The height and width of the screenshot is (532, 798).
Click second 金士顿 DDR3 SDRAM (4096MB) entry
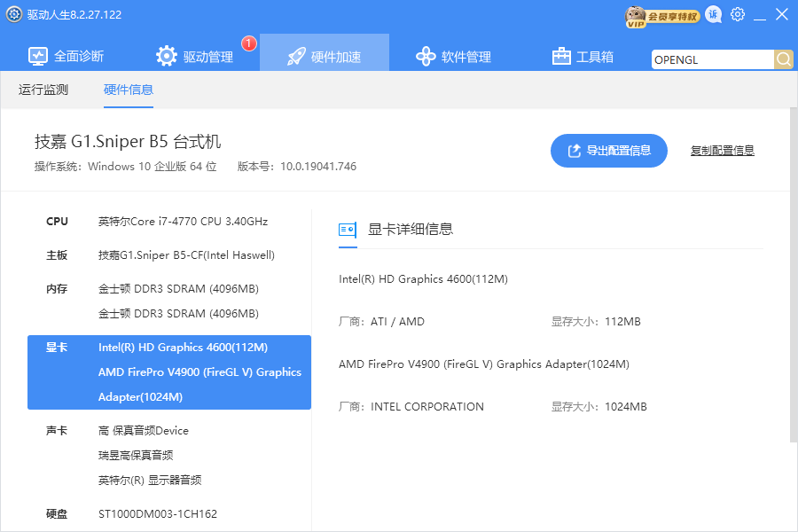[178, 314]
